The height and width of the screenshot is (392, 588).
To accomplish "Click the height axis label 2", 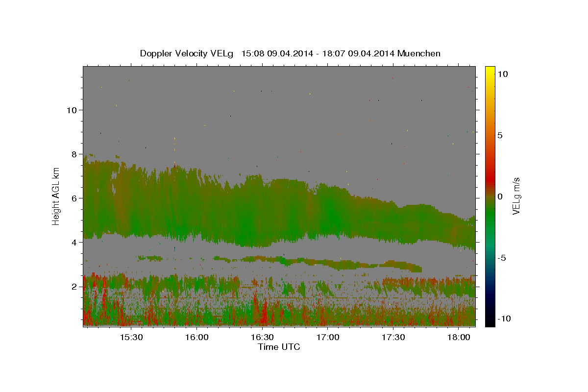I will pos(74,286).
